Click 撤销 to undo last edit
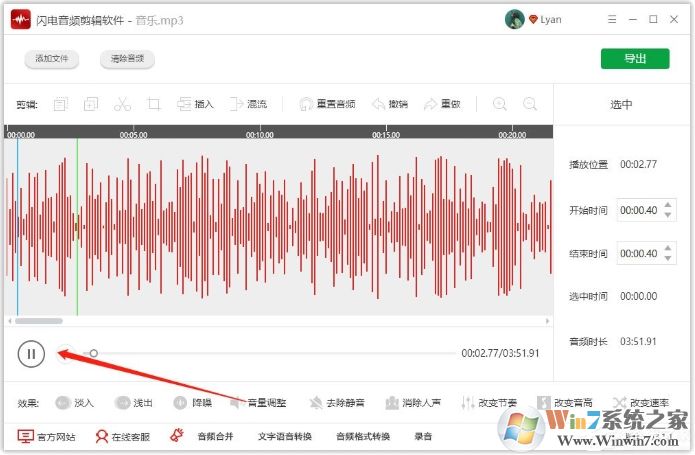 point(390,105)
